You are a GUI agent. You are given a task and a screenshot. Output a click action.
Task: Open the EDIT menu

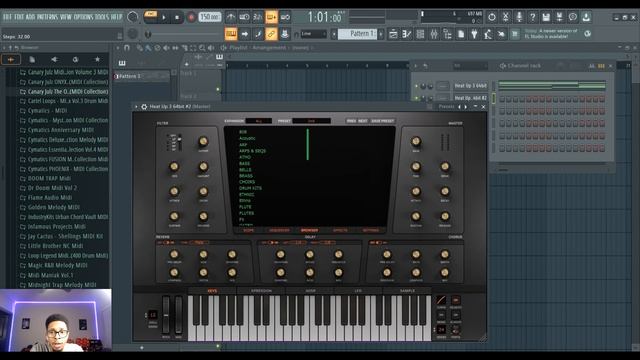(19, 17)
